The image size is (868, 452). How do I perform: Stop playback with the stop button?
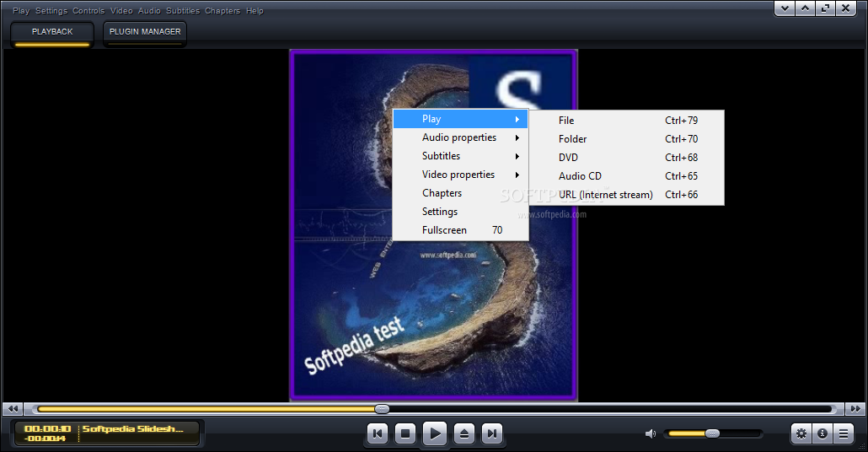click(405, 433)
